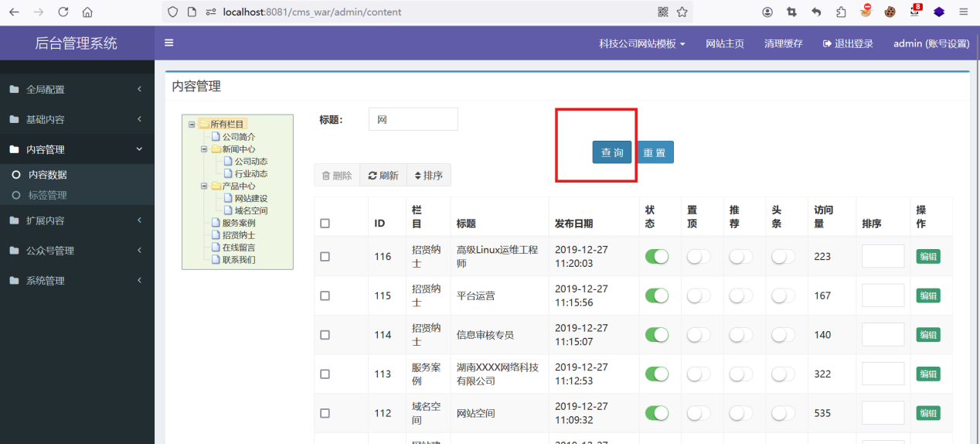The image size is (980, 444).
Task: Open the browser extensions puzzle icon
Action: 841,12
